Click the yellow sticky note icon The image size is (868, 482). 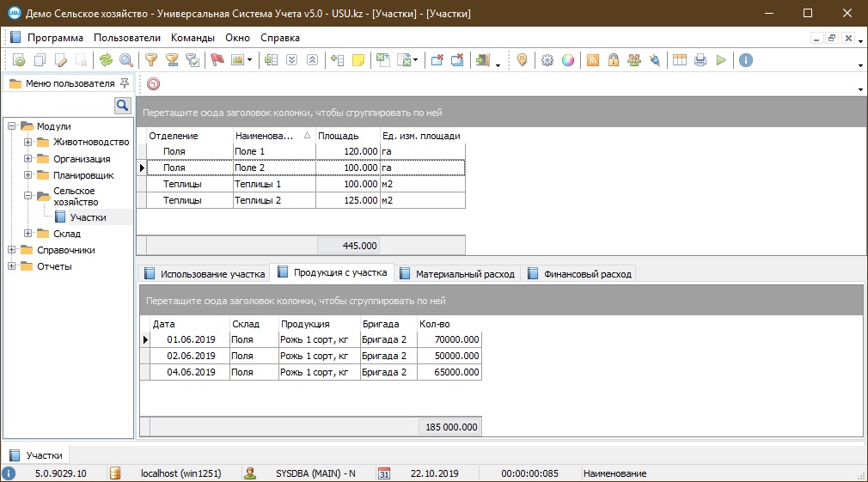tap(358, 60)
